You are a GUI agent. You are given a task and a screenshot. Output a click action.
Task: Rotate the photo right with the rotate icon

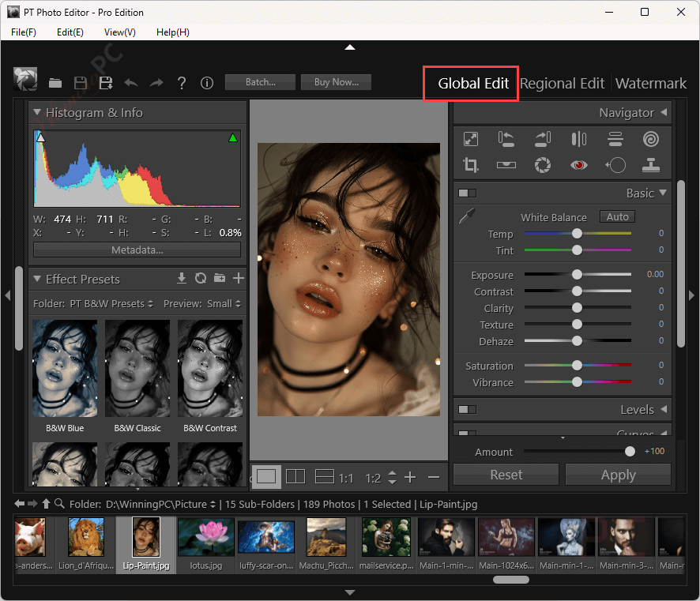[543, 139]
